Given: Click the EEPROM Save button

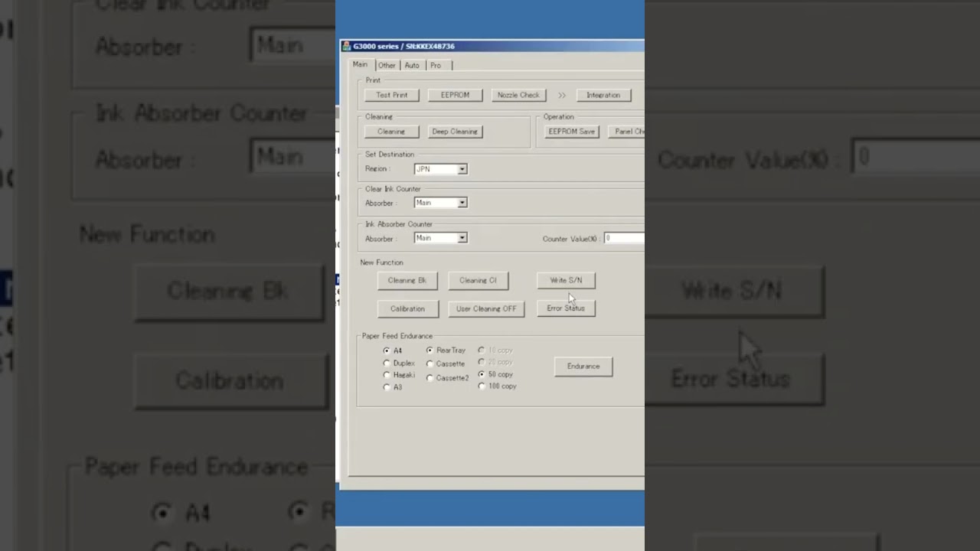Looking at the screenshot, I should click(x=571, y=132).
